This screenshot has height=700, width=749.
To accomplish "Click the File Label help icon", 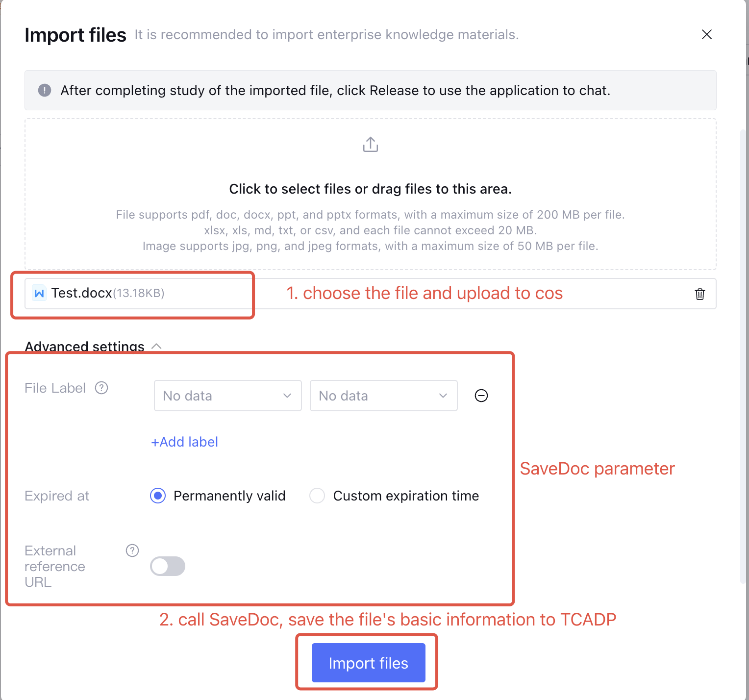I will (101, 388).
